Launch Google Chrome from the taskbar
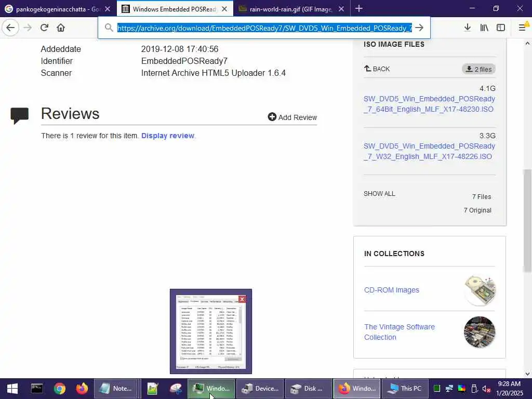The height and width of the screenshot is (399, 532). 59,389
